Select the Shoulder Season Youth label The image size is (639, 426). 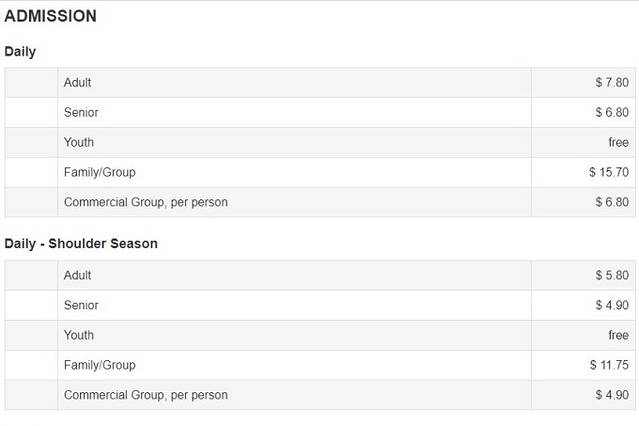[x=79, y=335]
